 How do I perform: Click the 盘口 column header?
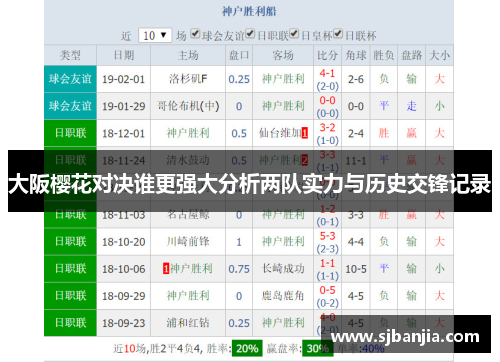239,55
